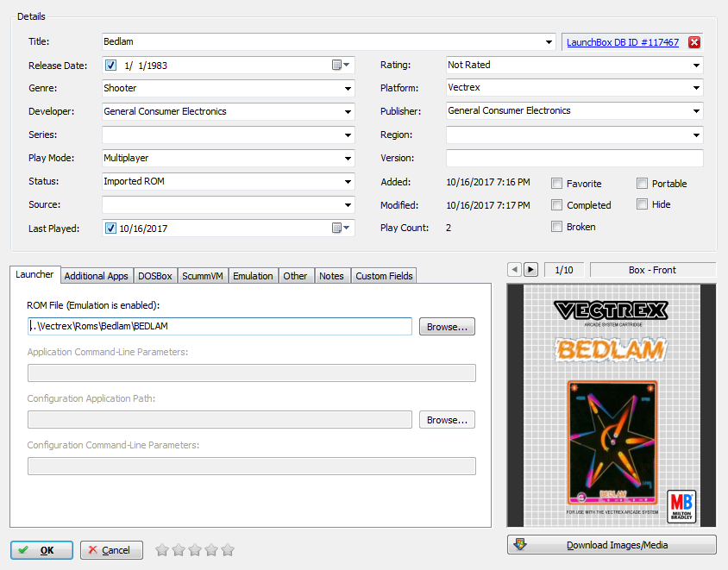Focus the ROM File path field
Image resolution: width=728 pixels, height=570 pixels.
[x=220, y=326]
